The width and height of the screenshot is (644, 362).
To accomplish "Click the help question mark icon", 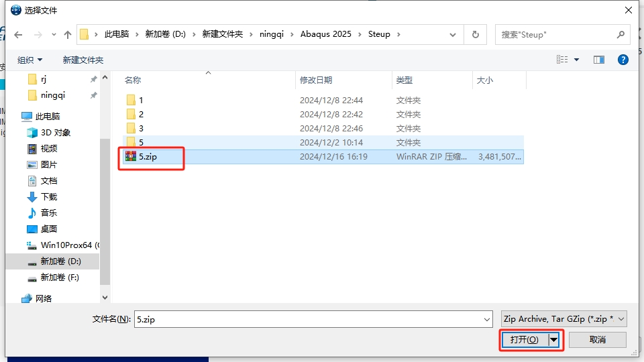I will click(623, 60).
